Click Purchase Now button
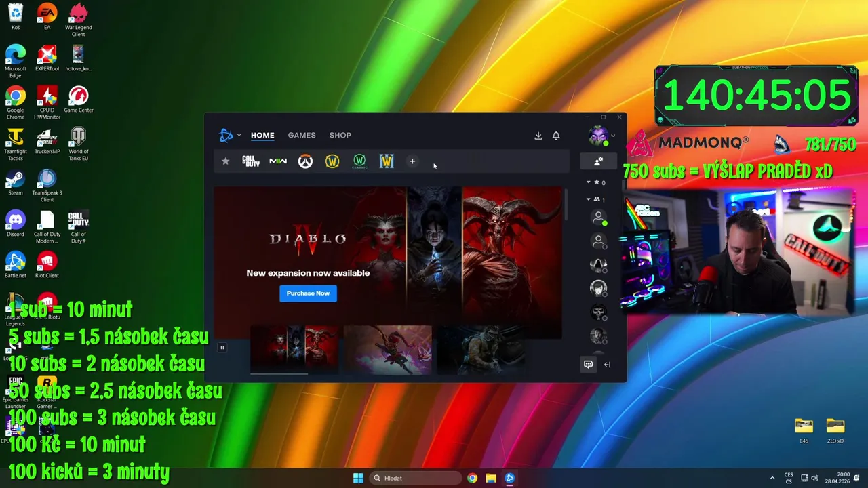868x488 pixels. (x=308, y=293)
